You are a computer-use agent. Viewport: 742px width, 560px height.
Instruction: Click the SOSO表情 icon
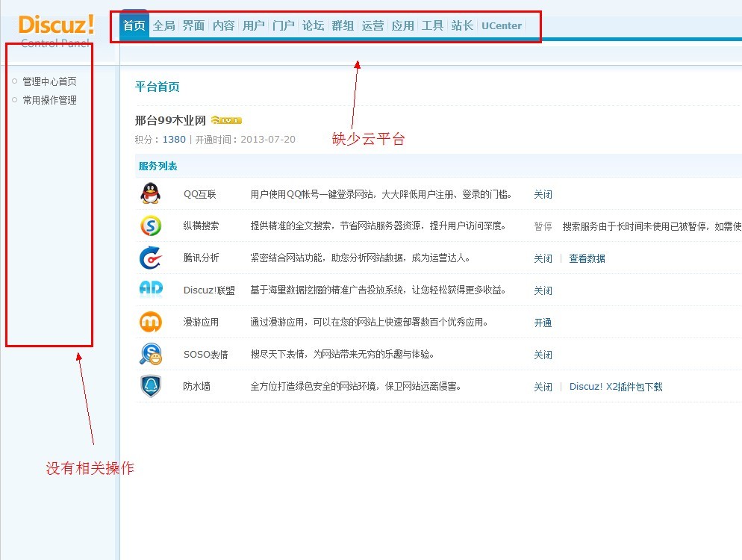(x=151, y=354)
